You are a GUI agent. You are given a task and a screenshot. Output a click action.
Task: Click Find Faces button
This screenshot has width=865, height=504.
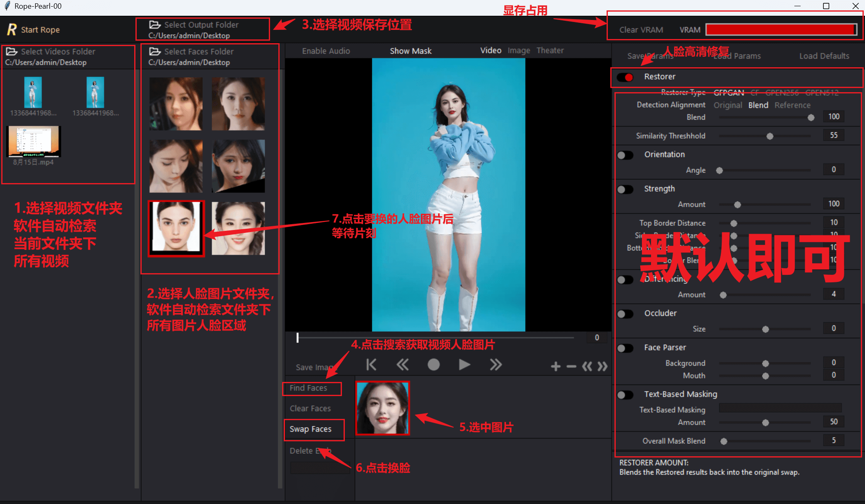point(308,388)
